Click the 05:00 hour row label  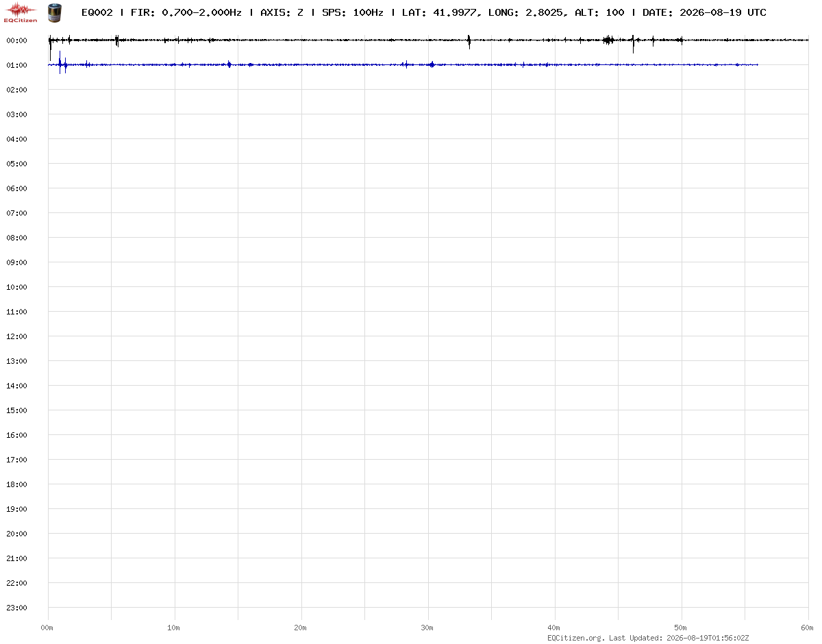16,164
